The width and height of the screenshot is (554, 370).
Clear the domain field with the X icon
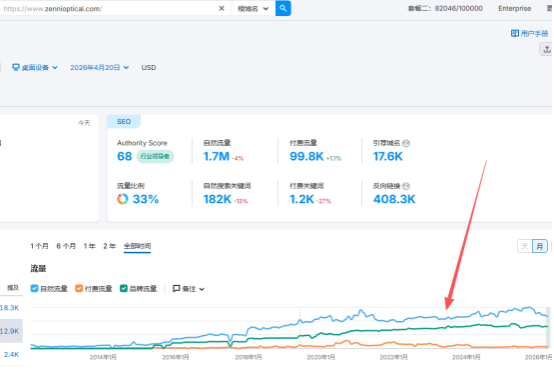222,8
